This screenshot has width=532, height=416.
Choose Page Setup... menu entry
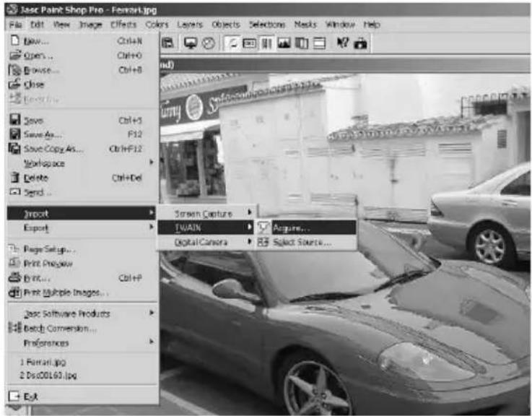82,249
